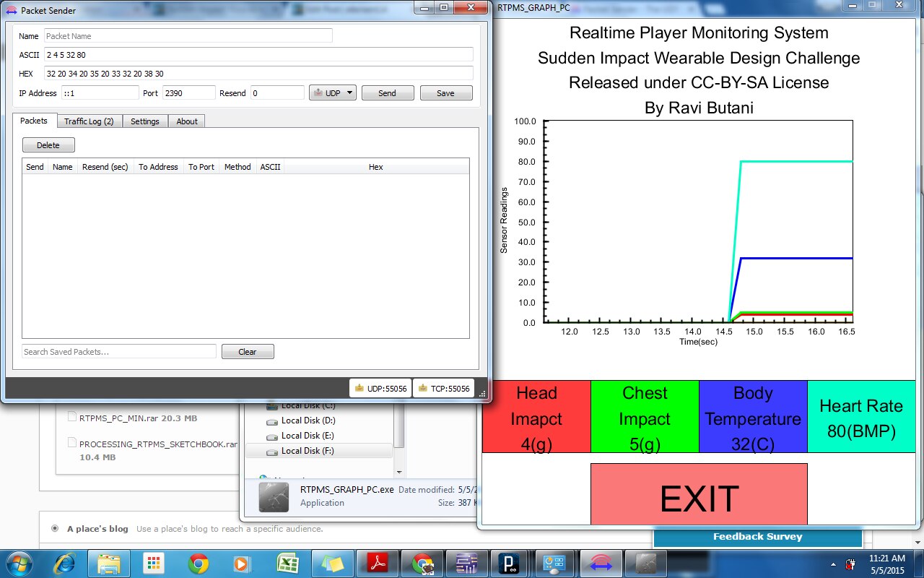Click the Windows Start orb
Screen dimensions: 924x578
click(x=19, y=564)
